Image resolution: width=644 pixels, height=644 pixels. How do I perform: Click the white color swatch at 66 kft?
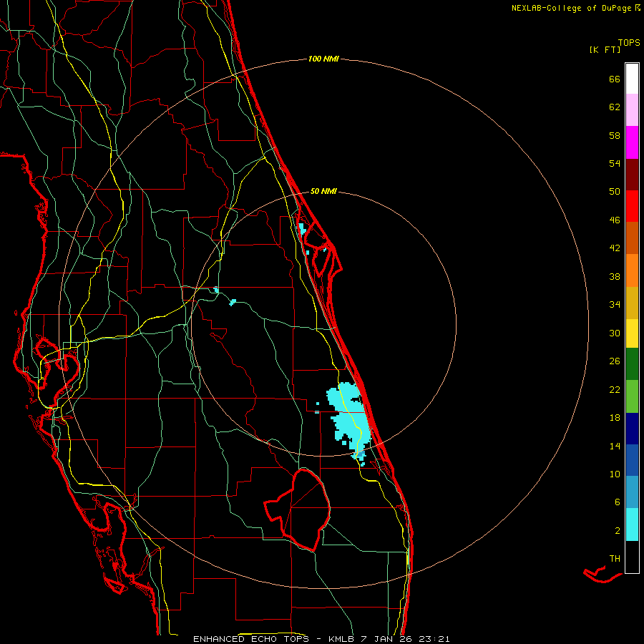(632, 79)
